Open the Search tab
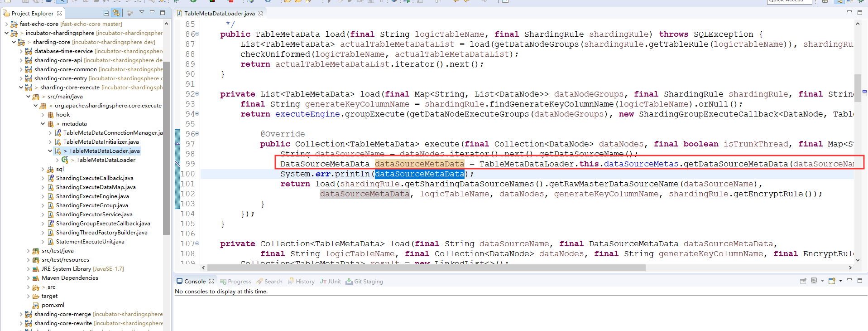 [x=269, y=281]
